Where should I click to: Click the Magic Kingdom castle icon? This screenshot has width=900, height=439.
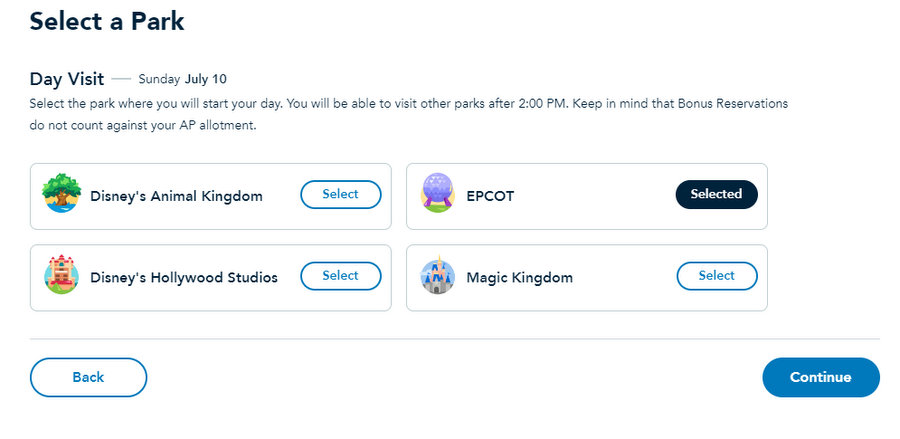click(437, 276)
